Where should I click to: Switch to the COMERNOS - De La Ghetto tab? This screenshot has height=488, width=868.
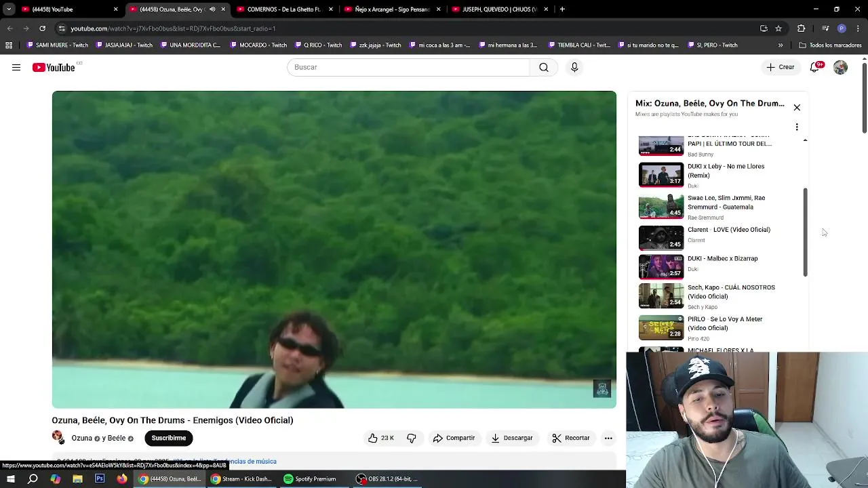[283, 9]
